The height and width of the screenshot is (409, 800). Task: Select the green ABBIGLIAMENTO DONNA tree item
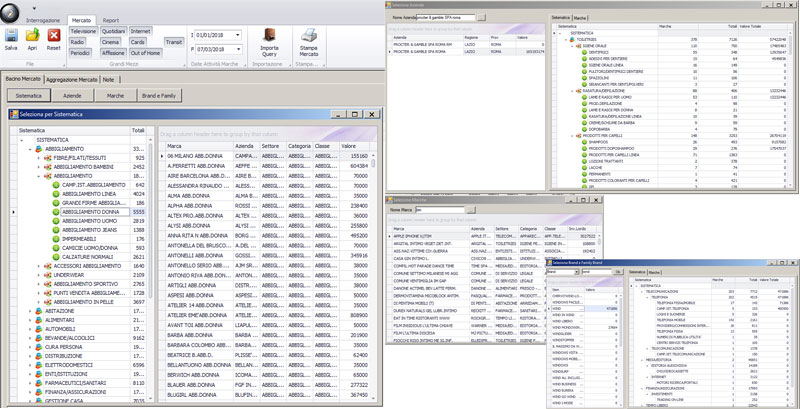point(91,213)
